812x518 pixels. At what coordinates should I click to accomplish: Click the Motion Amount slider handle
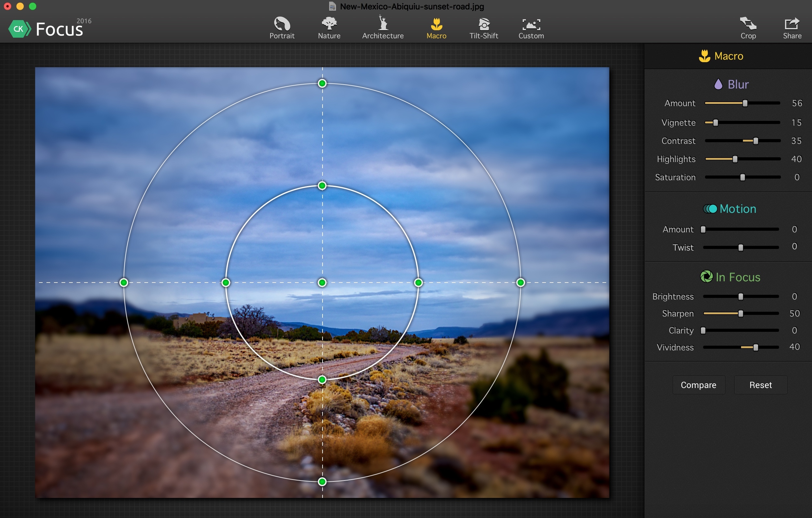(703, 229)
